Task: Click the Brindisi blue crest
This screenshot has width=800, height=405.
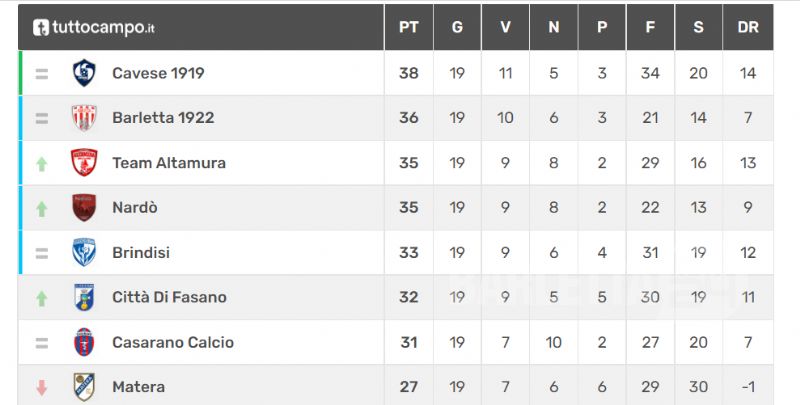Action: [84, 252]
